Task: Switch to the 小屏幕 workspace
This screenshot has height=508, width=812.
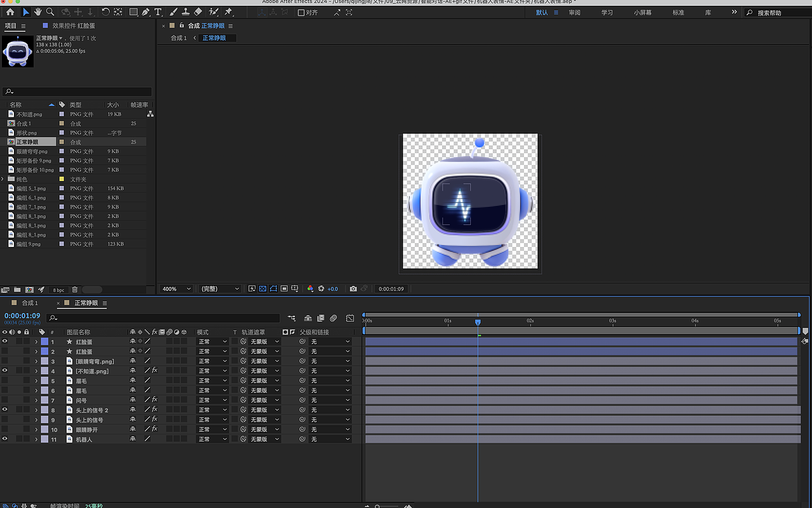Action: pos(643,13)
